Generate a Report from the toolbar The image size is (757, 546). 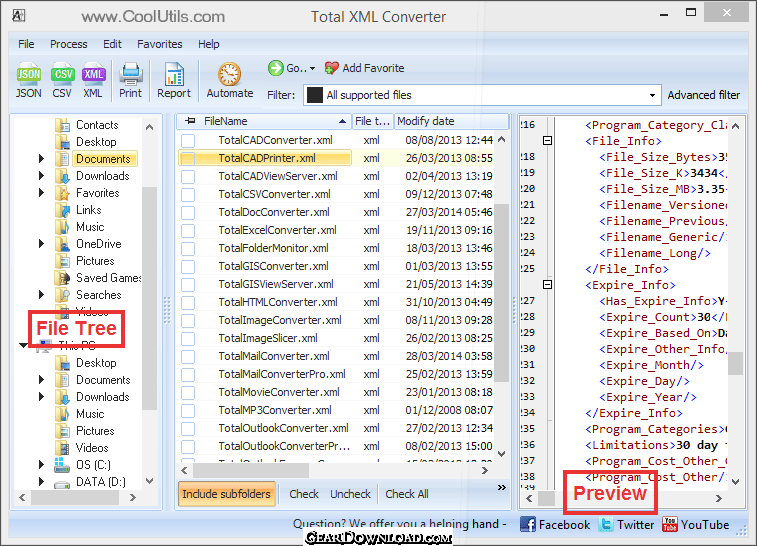tap(174, 74)
